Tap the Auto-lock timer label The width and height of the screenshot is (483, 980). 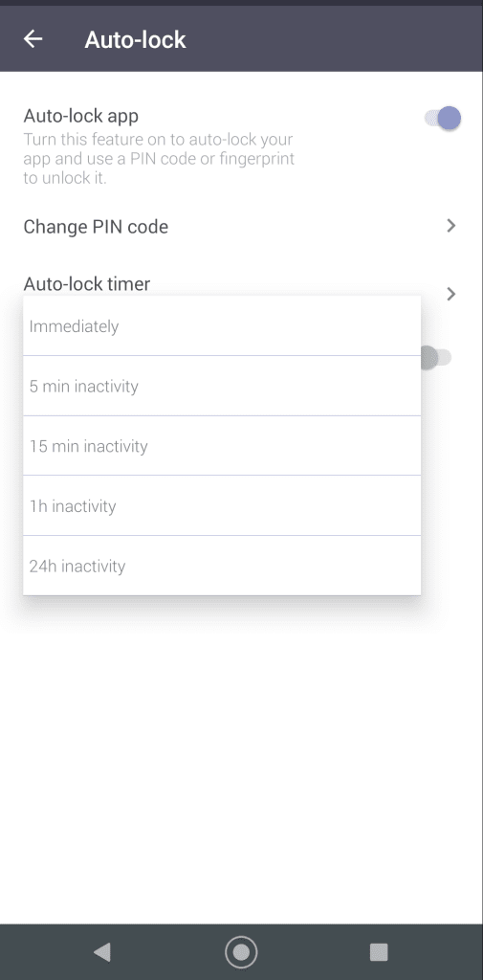coord(87,283)
